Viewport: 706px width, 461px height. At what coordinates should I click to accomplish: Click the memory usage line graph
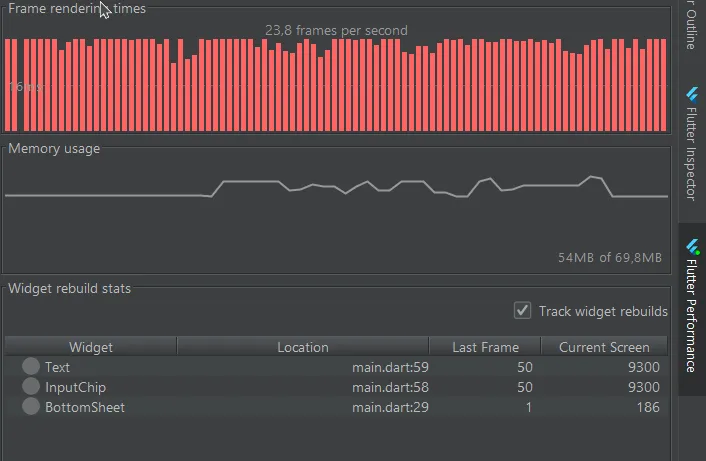click(x=336, y=187)
